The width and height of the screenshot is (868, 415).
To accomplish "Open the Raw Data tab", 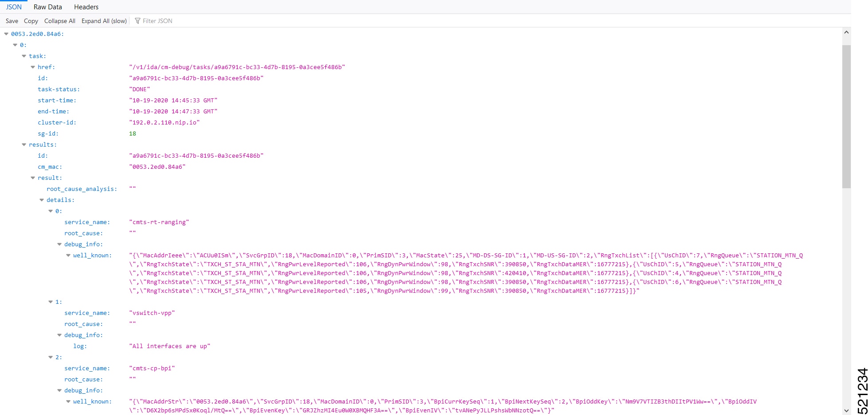I will pos(48,7).
